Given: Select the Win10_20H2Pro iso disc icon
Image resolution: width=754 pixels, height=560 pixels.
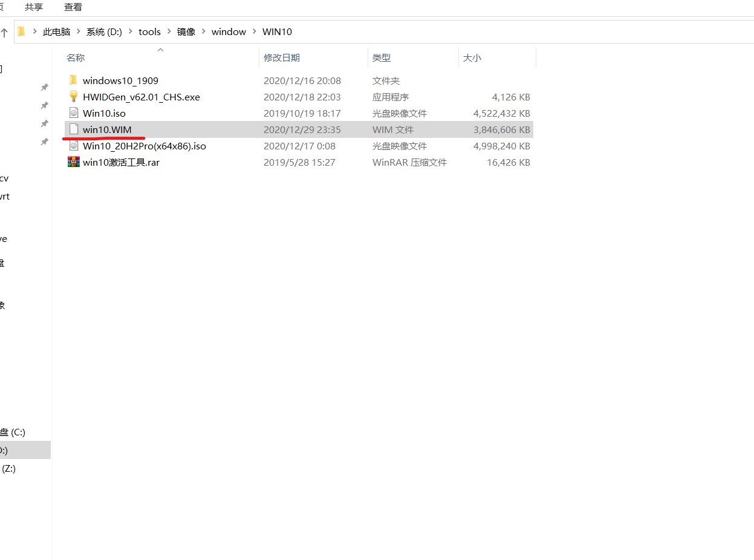Looking at the screenshot, I should pos(73,146).
